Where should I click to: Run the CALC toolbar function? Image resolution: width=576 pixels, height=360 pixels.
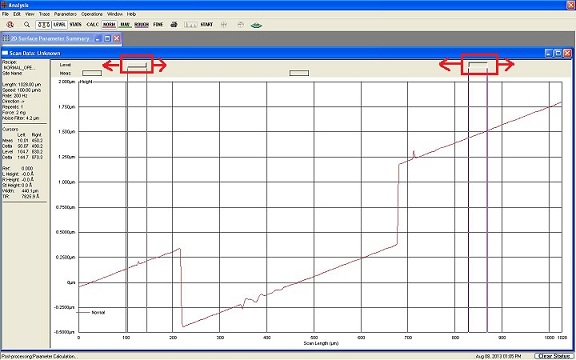click(x=92, y=25)
